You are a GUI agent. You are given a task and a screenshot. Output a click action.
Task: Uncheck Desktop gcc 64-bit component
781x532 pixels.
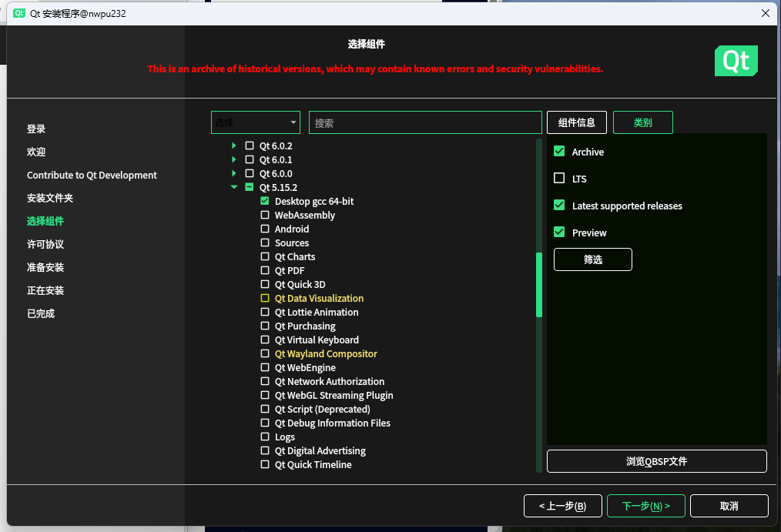(265, 201)
